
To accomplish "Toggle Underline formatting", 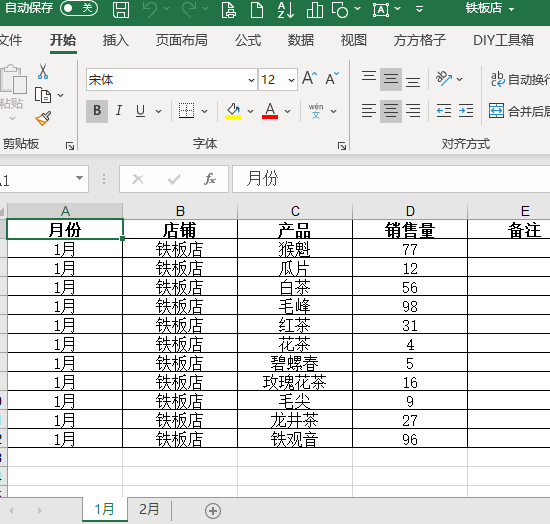I will 140,111.
